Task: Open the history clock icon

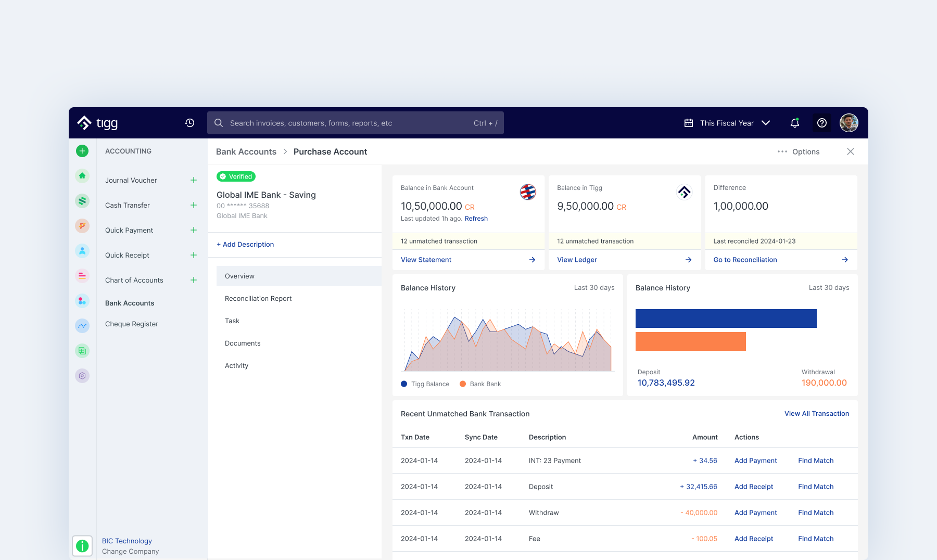Action: click(189, 123)
